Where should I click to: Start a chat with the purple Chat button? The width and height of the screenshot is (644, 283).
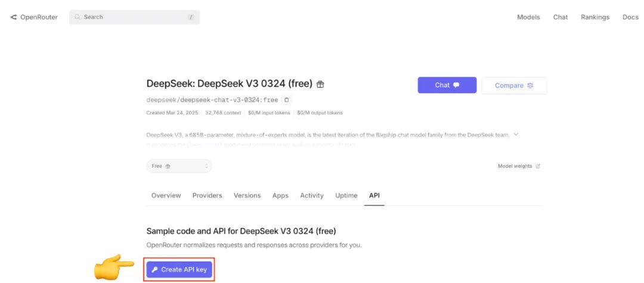pos(447,85)
